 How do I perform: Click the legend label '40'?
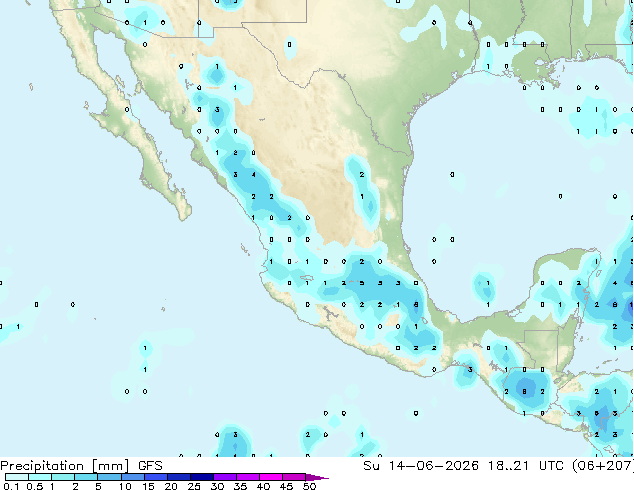263,486
